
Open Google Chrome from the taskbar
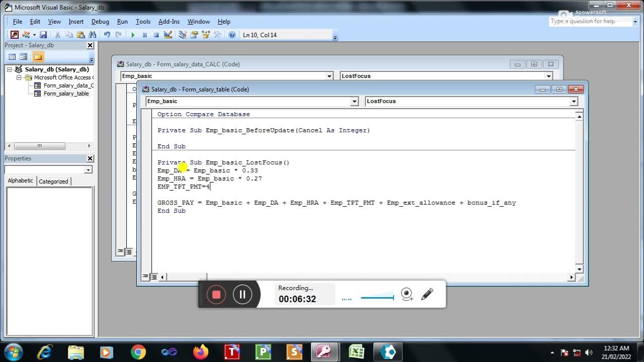[x=138, y=352]
